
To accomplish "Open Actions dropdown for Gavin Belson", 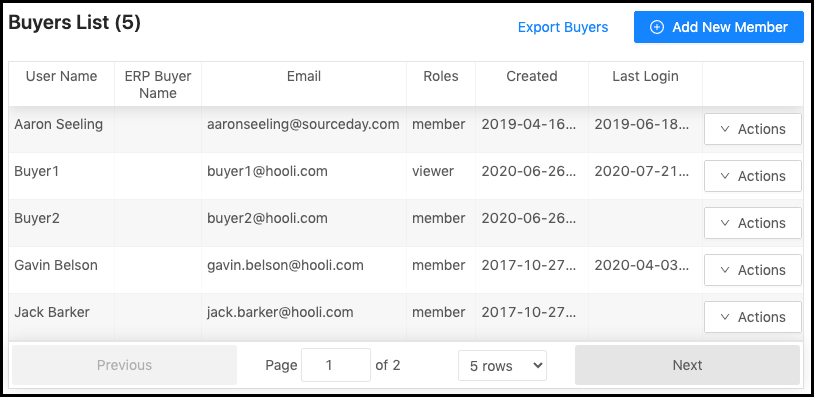I will [x=753, y=270].
